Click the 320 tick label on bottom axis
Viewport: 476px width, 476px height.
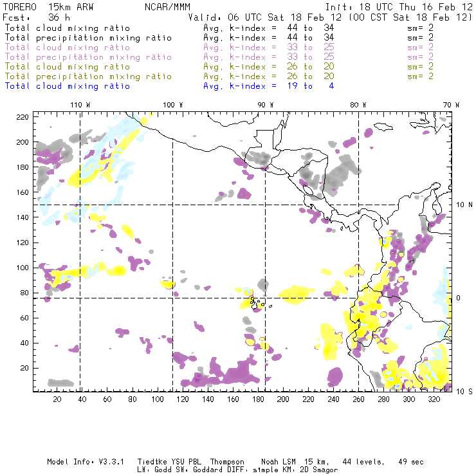point(434,399)
